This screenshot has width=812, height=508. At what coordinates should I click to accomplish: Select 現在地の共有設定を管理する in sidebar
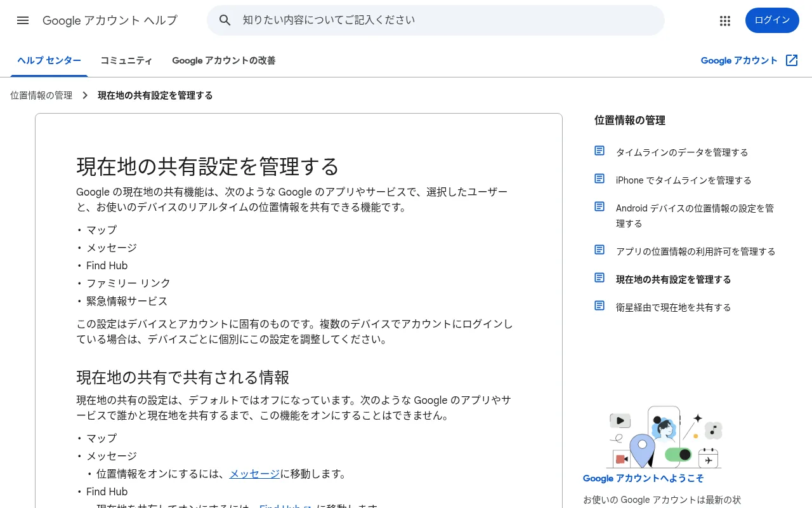pyautogui.click(x=673, y=279)
